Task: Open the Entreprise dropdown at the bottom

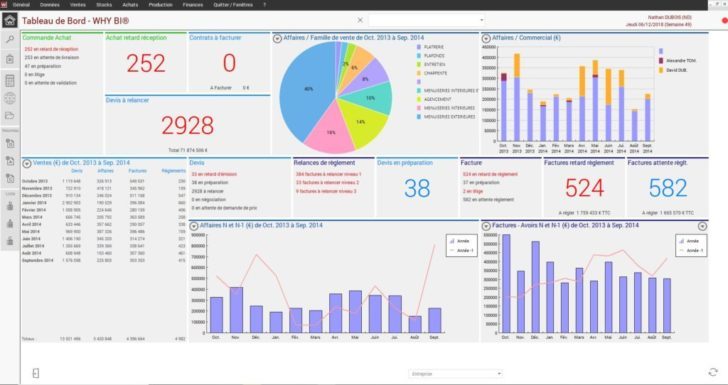Action: 499,373
